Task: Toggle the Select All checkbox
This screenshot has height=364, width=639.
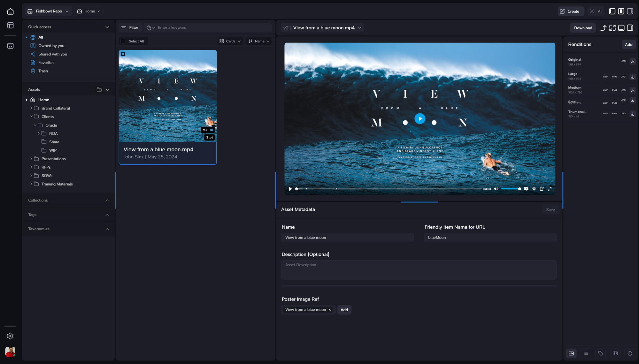Action: 123,41
